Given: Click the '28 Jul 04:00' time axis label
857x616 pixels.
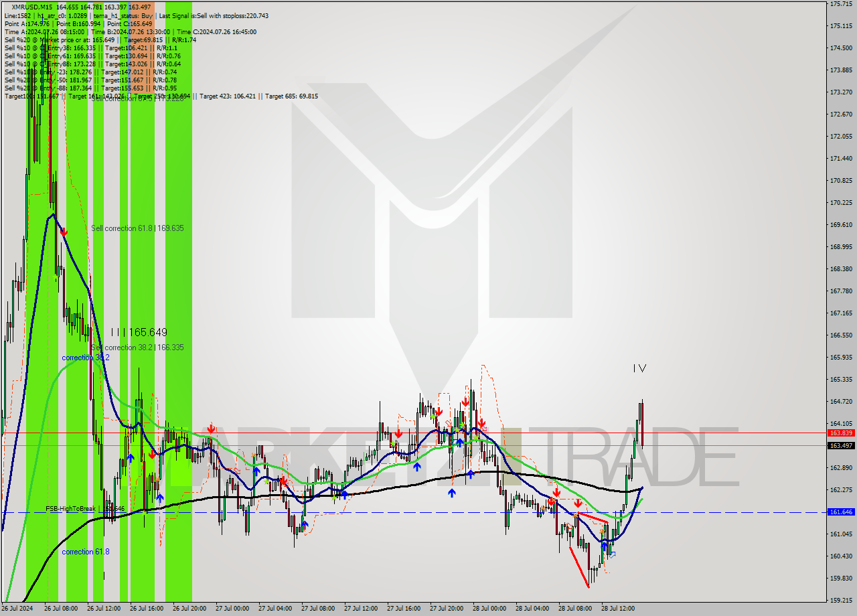Looking at the screenshot, I should pos(532,609).
